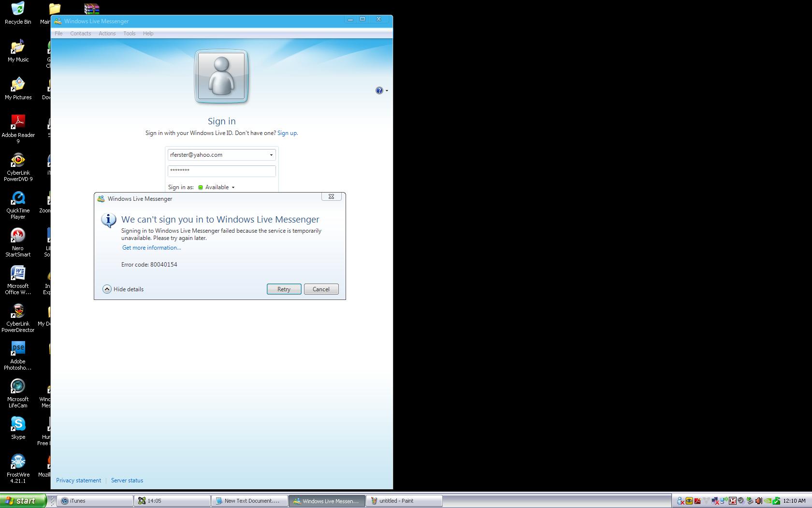Viewport: 812px width, 508px height.
Task: Switch to iTunes taskbar button
Action: click(95, 501)
